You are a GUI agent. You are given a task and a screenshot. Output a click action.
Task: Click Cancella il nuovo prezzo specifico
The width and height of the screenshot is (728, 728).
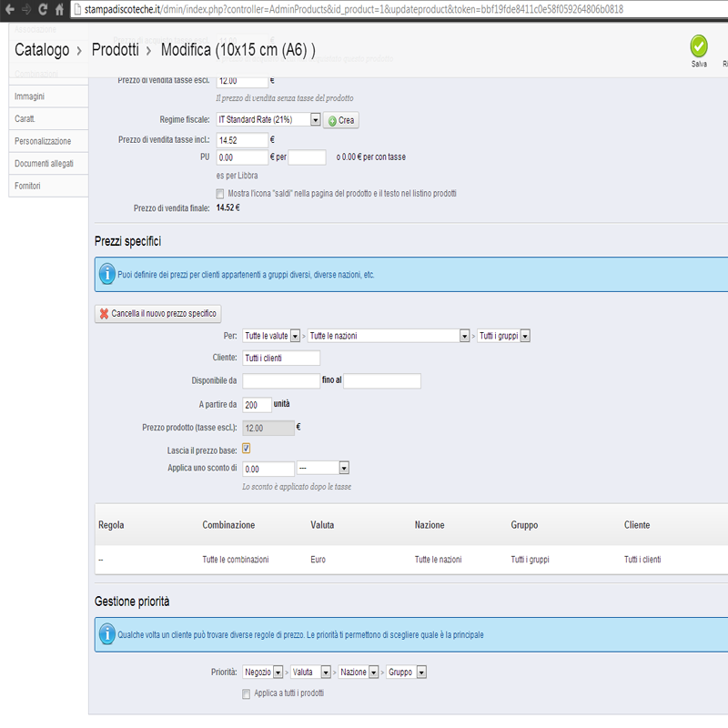(x=157, y=314)
